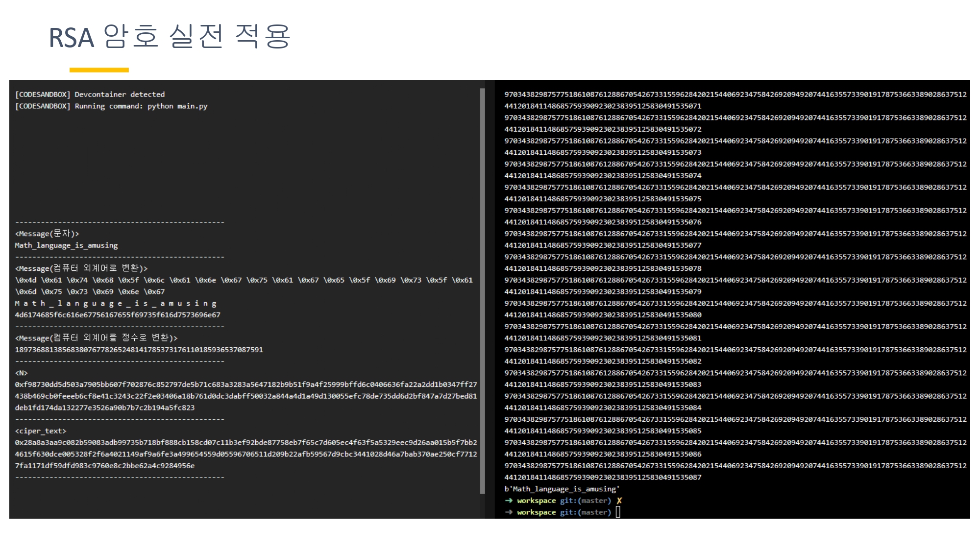This screenshot has height=551, width=980.
Task: Click the integer starting 18973688138
Action: click(x=139, y=350)
